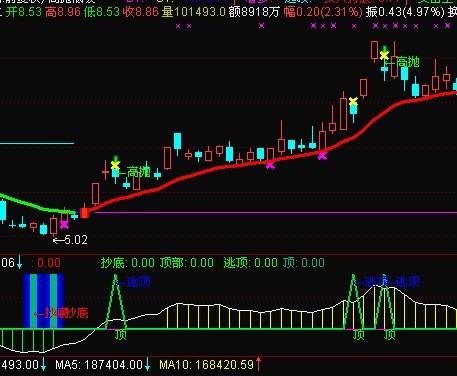
Task: Click the red up arrow after MA10 value
Action: click(258, 364)
